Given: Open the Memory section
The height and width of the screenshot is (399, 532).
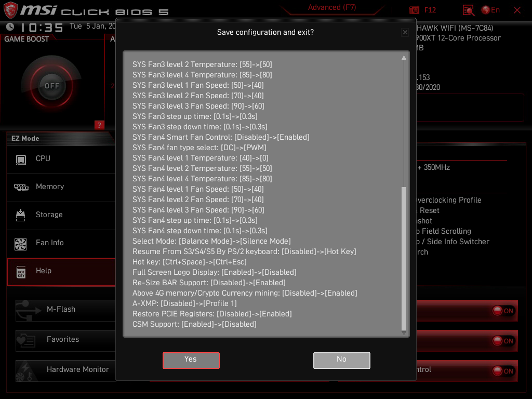Looking at the screenshot, I should pos(61,187).
